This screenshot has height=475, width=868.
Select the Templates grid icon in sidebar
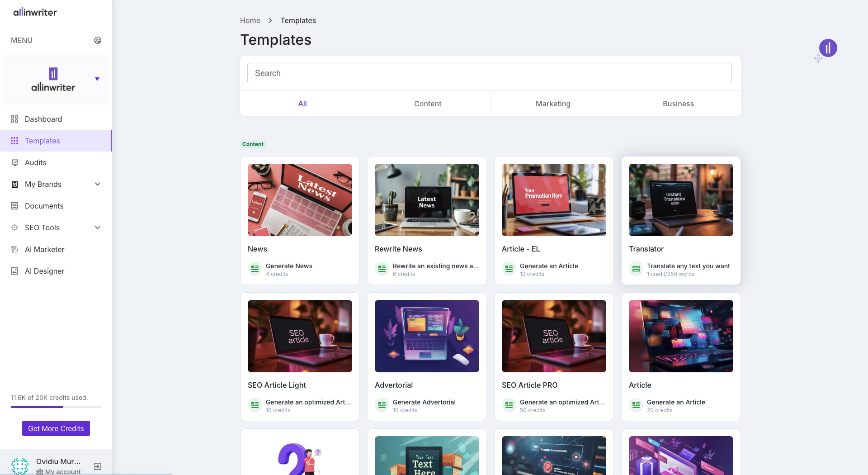tap(15, 141)
